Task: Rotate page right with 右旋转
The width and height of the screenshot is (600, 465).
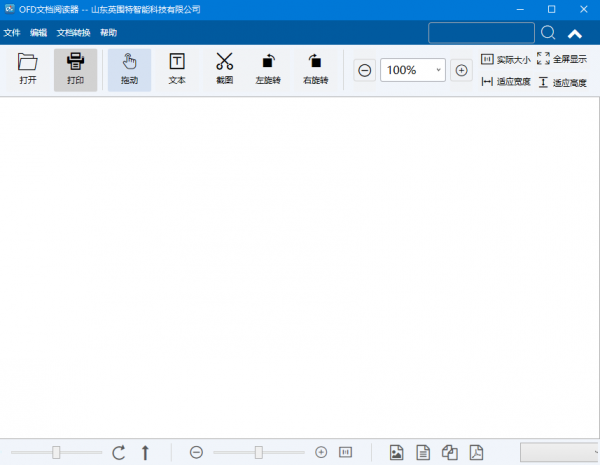Action: [x=315, y=63]
